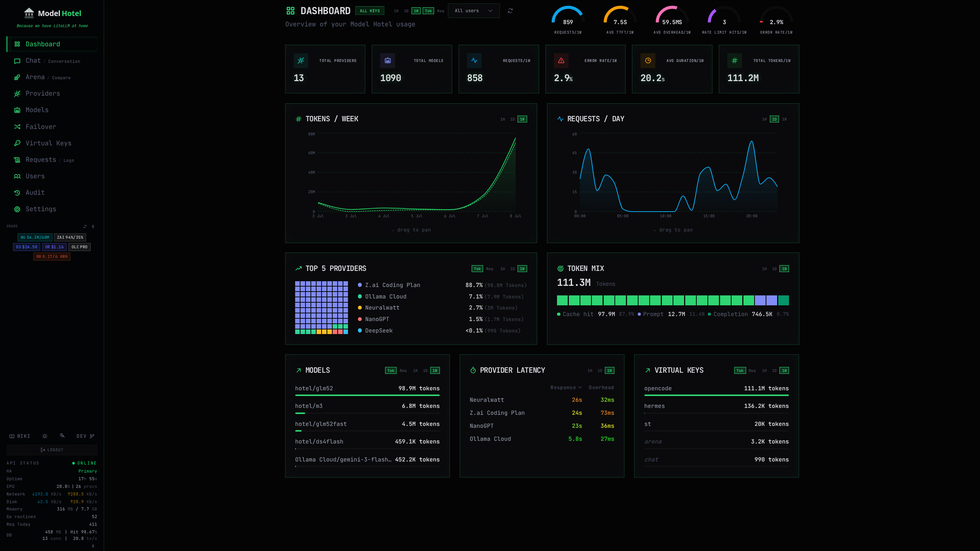The image size is (980, 551).
Task: Click the Audit history icon
Action: click(17, 193)
